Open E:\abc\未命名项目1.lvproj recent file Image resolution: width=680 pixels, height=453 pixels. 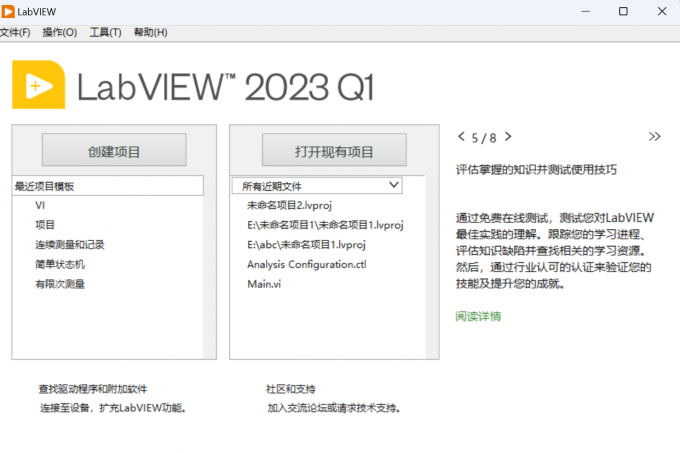306,244
